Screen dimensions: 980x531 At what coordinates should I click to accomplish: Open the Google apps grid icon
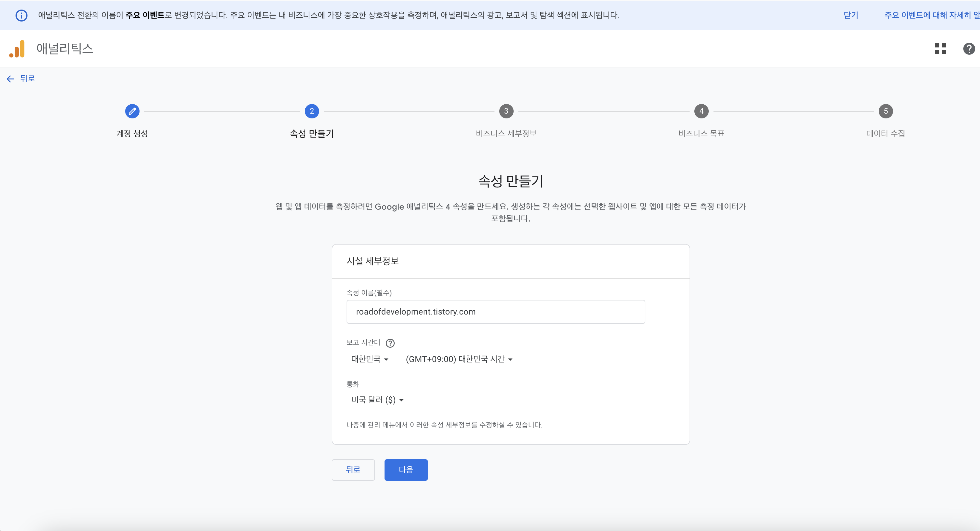click(941, 49)
